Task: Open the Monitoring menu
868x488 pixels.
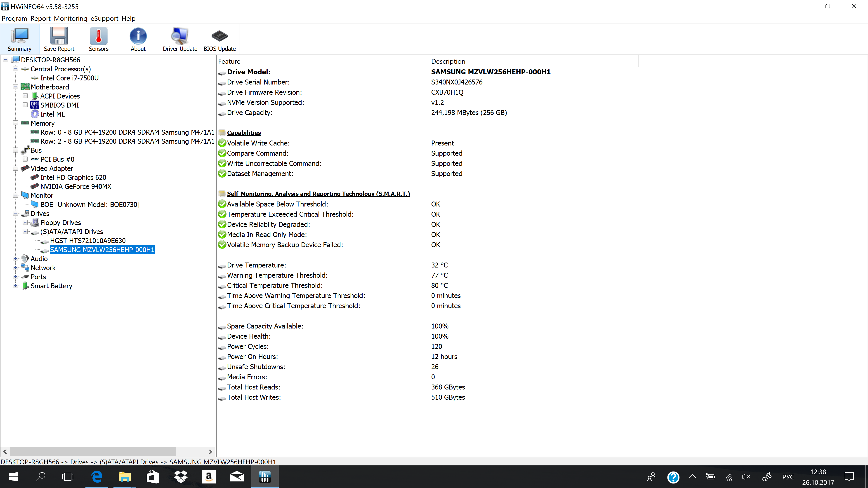Action: (71, 19)
